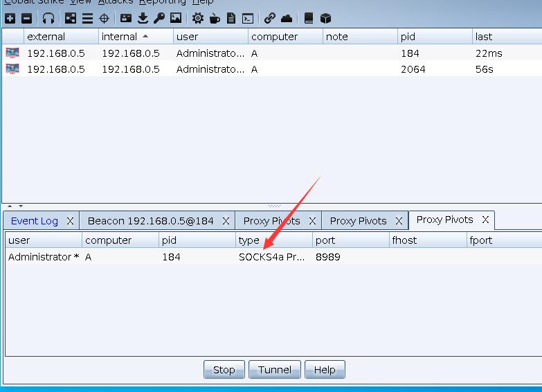Collapse top pane with splitter up arrow

click(10, 206)
